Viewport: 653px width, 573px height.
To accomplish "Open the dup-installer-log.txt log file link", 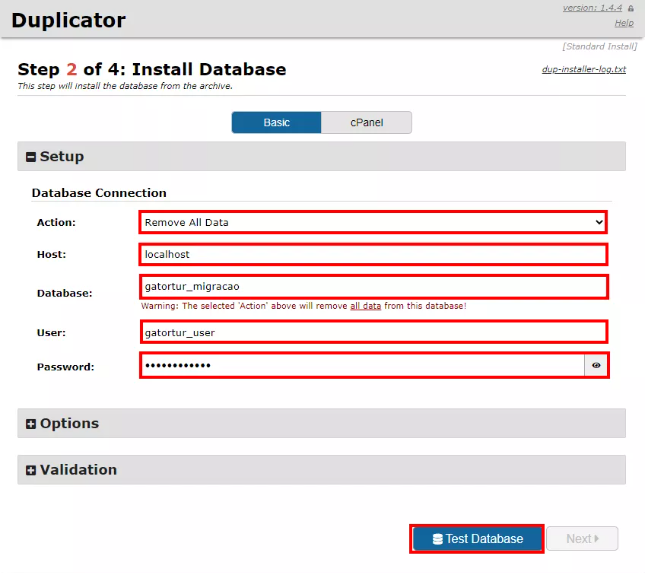I will pyautogui.click(x=583, y=70).
